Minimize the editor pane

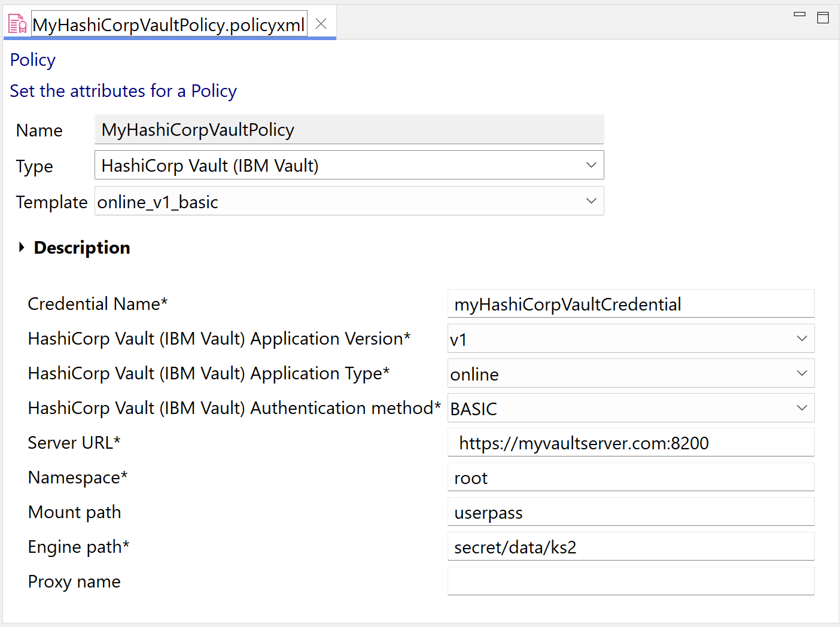[799, 14]
